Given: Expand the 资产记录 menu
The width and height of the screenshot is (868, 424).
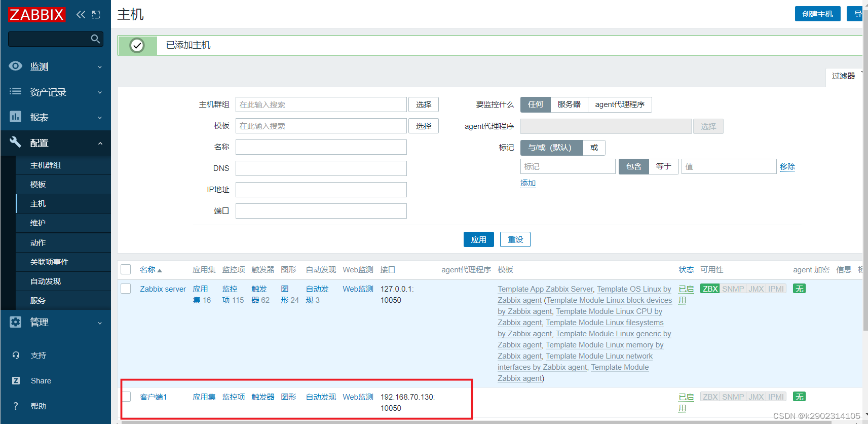Looking at the screenshot, I should [100, 92].
